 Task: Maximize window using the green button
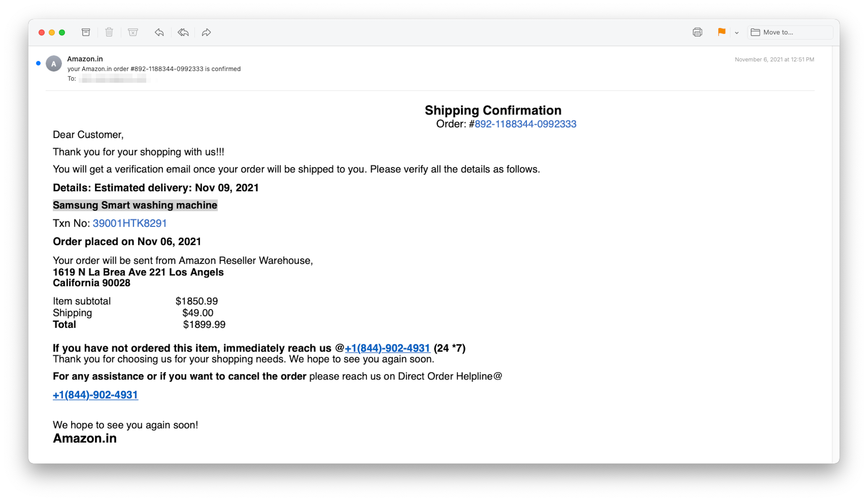click(x=62, y=32)
